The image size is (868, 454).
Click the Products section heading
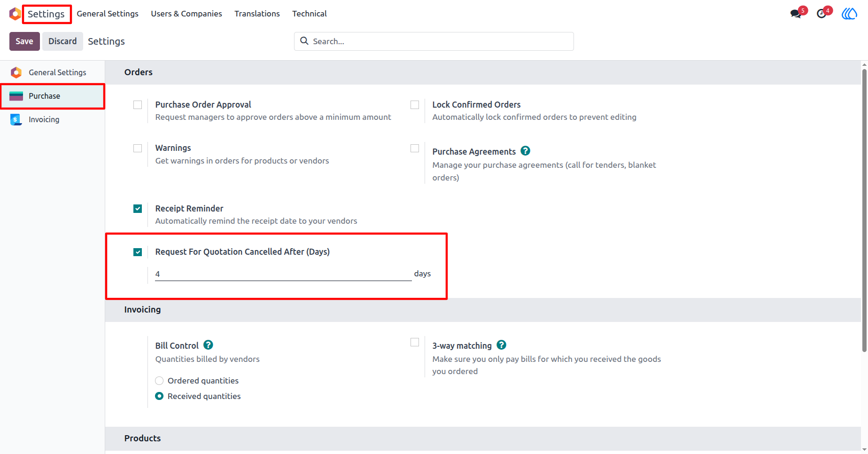pyautogui.click(x=142, y=438)
